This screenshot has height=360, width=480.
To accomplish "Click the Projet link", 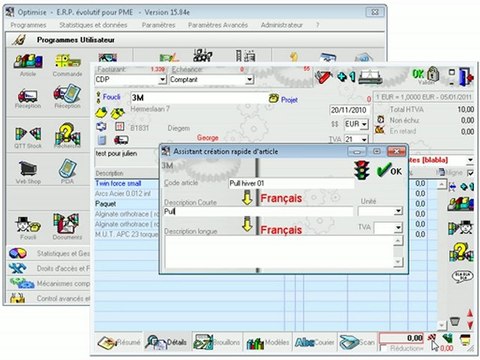I will click(289, 100).
